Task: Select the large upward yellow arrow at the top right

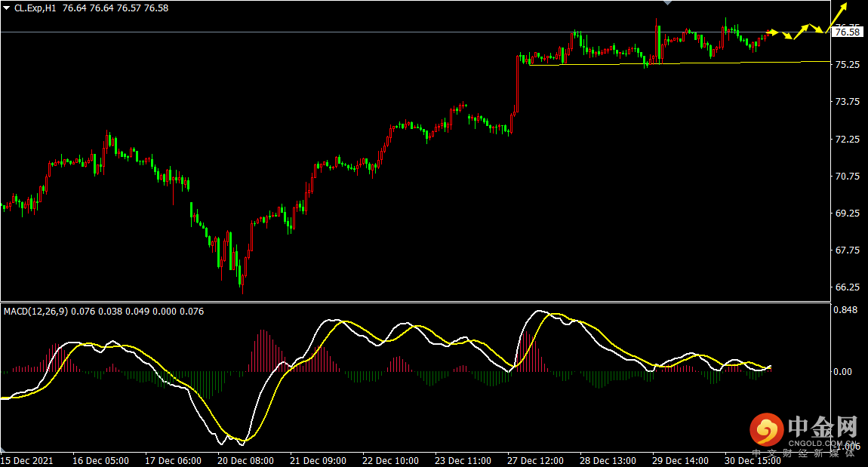Action: 836,17
